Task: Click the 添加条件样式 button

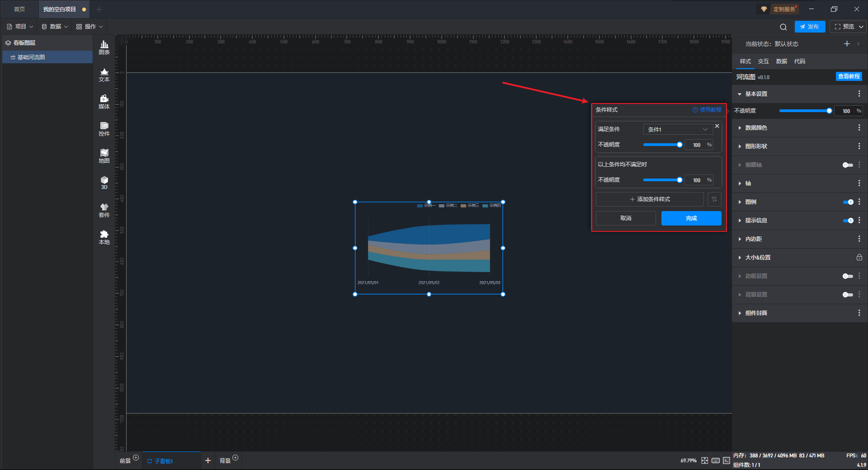Action: pos(650,199)
